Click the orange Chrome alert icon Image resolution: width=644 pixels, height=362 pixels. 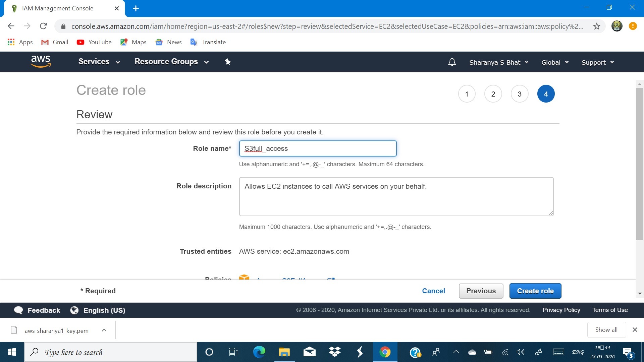click(633, 26)
